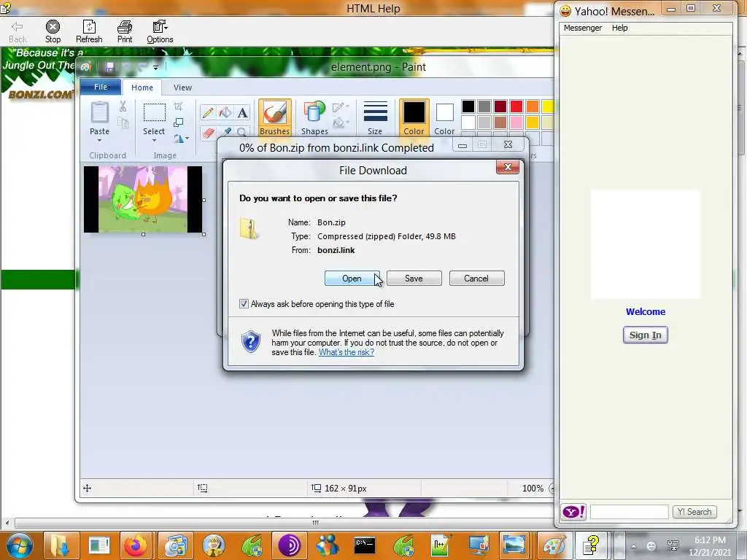Click Refresh in HTML Help toolbar
Viewport: 747px width, 560px height.
click(89, 32)
